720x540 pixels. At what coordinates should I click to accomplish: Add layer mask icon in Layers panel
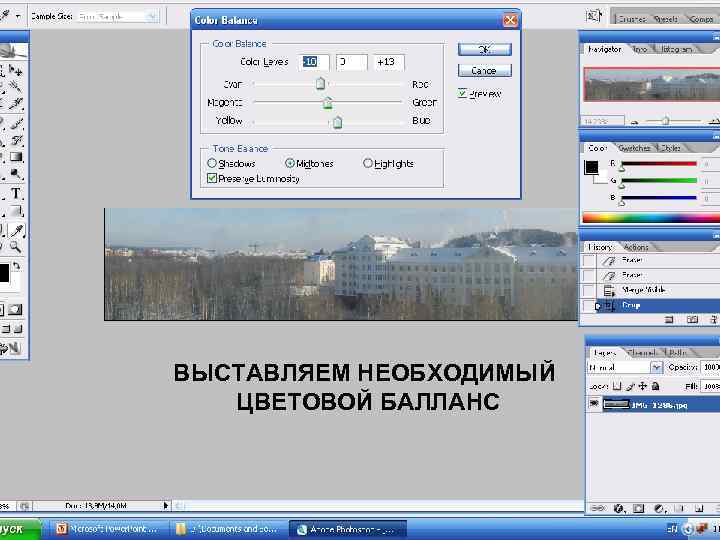[639, 508]
